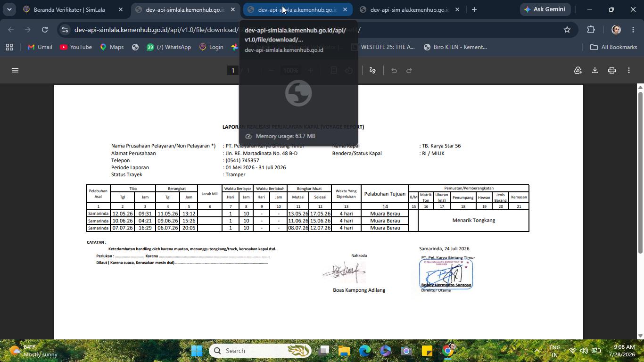Click the '13.05.26' Mutasi date cell
Viewport: 644px width, 362px height.
pyautogui.click(x=298, y=214)
